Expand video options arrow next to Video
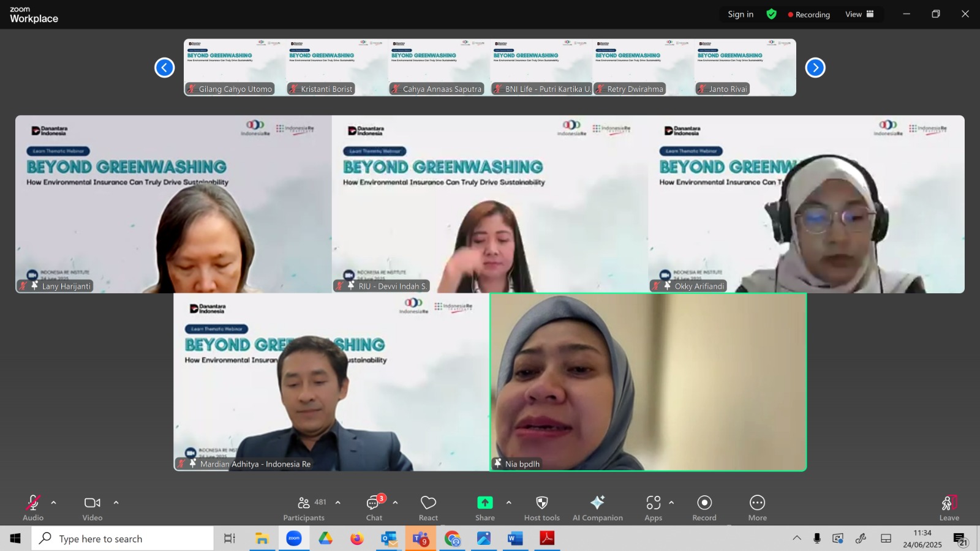The width and height of the screenshot is (980, 551). (116, 503)
